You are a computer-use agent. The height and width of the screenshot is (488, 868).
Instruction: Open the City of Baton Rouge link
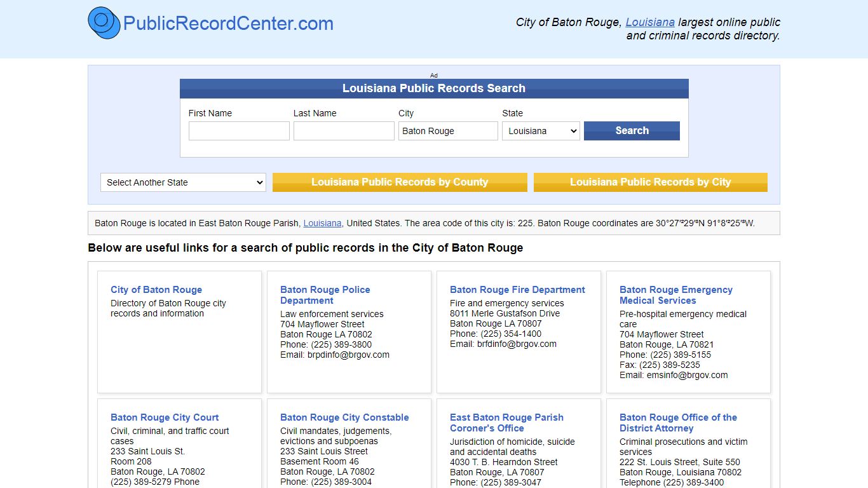click(x=156, y=290)
